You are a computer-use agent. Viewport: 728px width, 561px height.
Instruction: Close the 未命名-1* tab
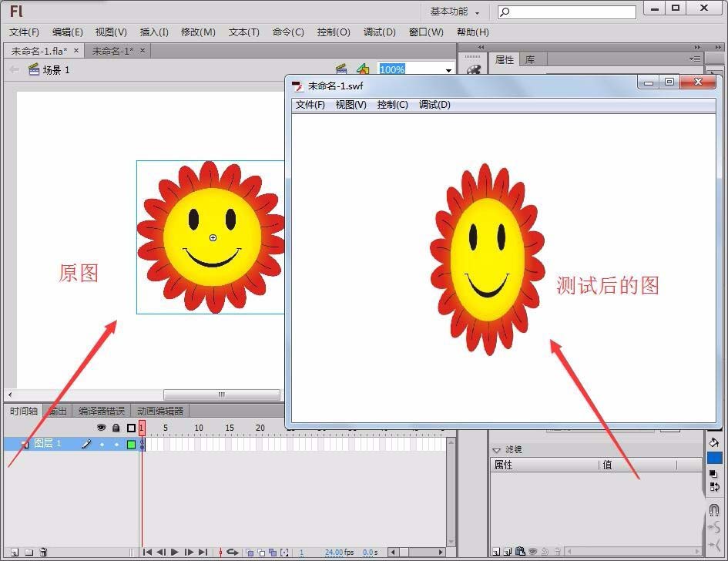(x=143, y=50)
